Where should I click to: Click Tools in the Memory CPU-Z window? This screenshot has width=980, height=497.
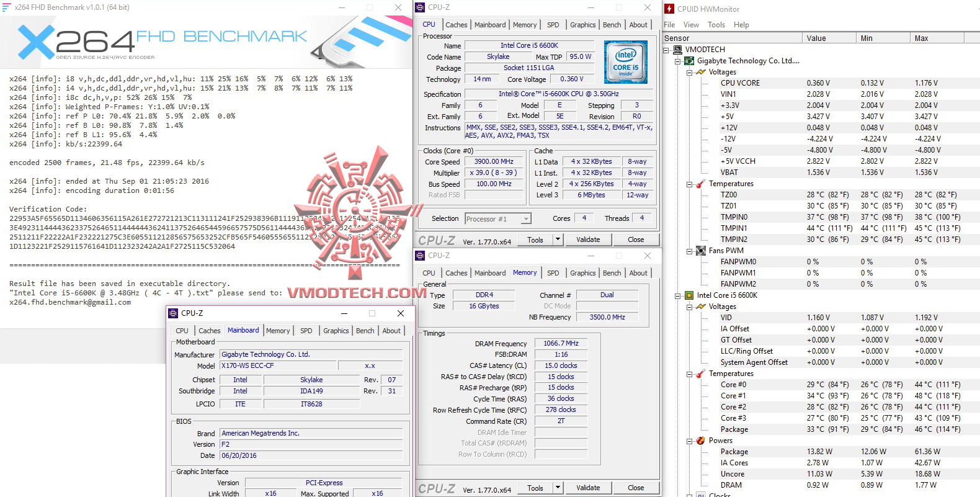(x=535, y=488)
